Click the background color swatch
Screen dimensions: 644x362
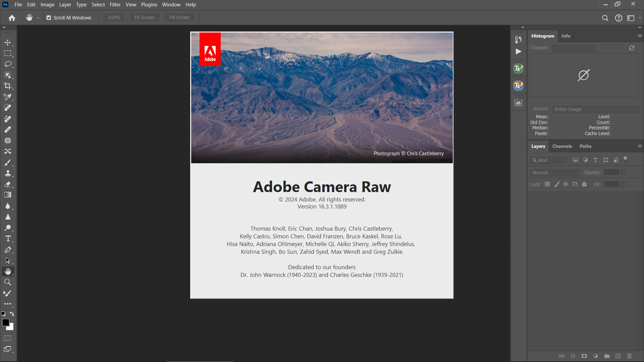pos(11,327)
